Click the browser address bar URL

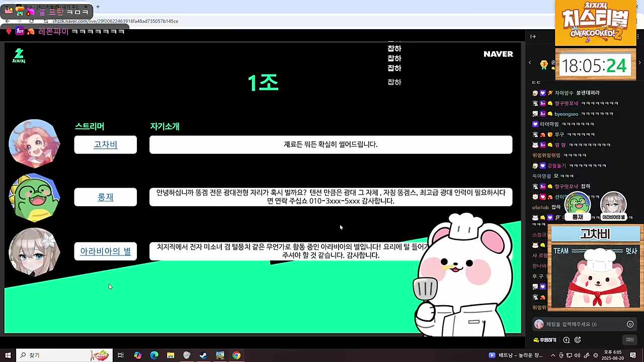click(x=115, y=21)
